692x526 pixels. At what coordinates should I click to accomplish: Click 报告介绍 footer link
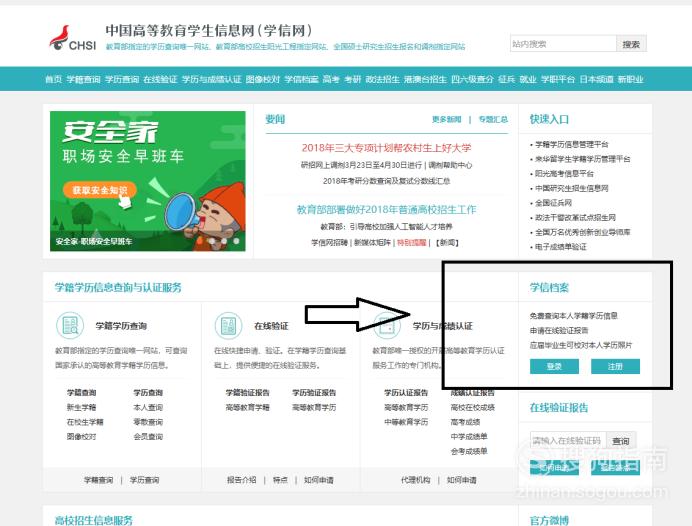tap(241, 480)
